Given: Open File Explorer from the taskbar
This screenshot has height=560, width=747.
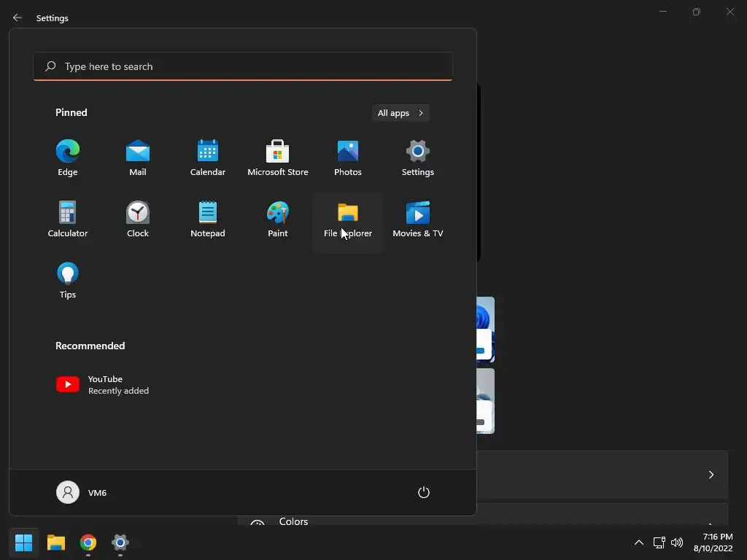Looking at the screenshot, I should pos(55,542).
